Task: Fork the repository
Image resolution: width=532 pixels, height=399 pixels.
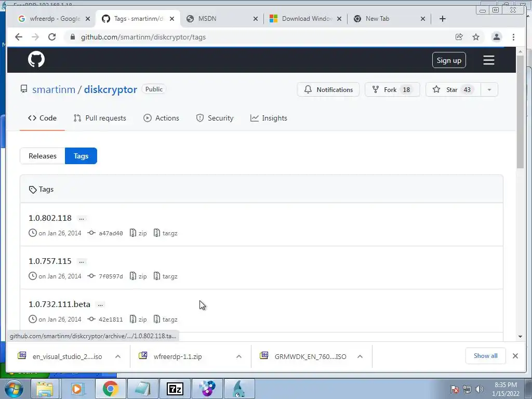Action: tap(392, 89)
